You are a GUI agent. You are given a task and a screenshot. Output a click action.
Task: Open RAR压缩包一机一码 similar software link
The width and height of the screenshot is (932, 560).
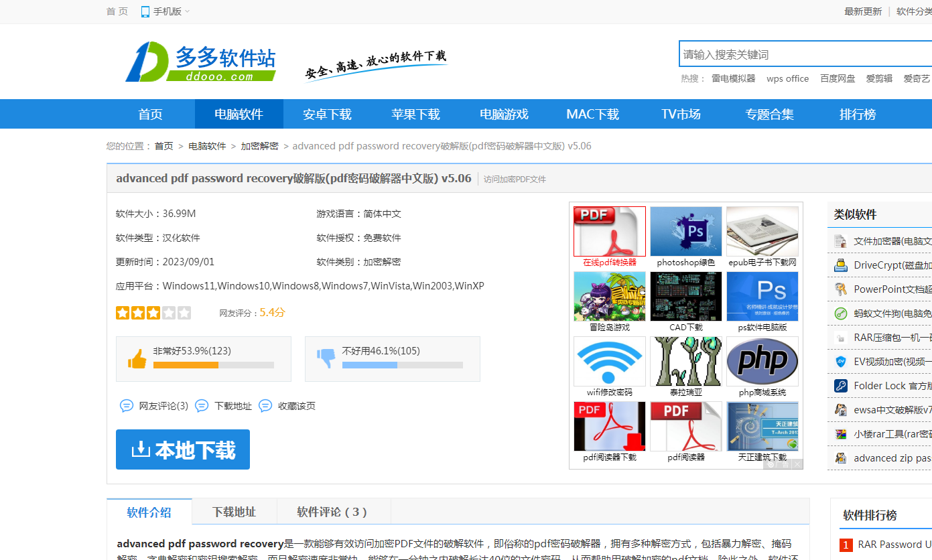(892, 338)
